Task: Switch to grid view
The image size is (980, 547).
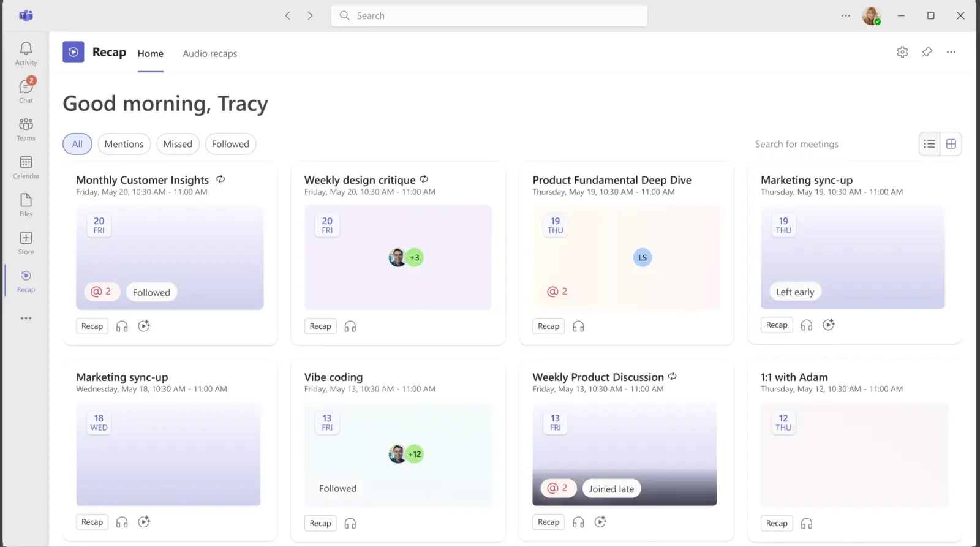Action: click(x=951, y=144)
